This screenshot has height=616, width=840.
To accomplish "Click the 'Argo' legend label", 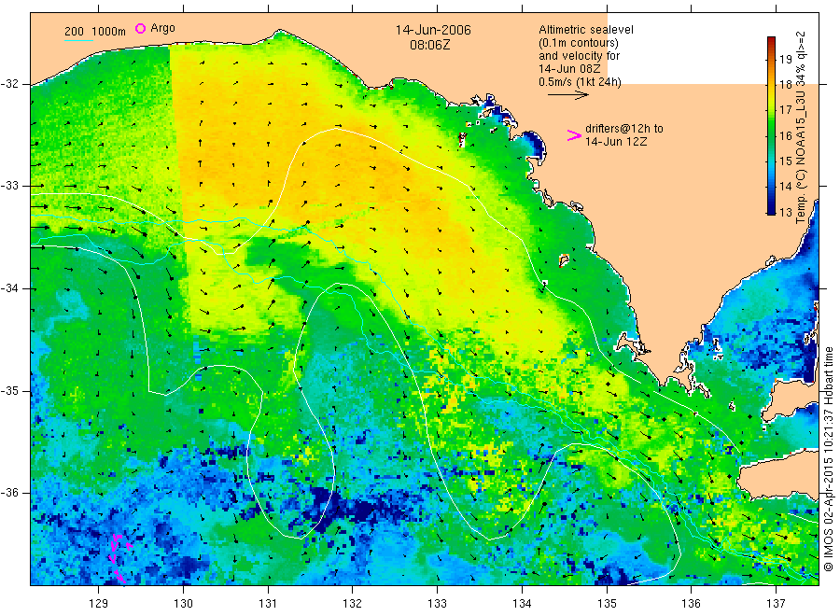I will 162,28.
